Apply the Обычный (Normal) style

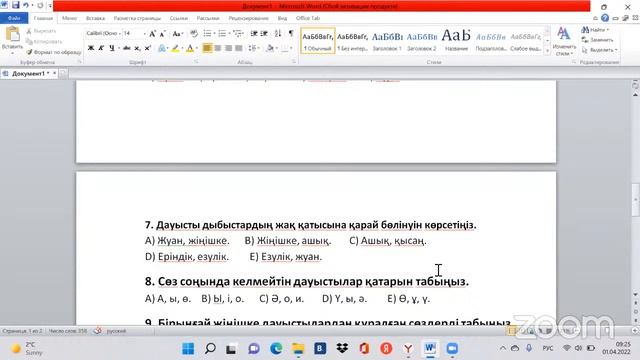click(318, 41)
